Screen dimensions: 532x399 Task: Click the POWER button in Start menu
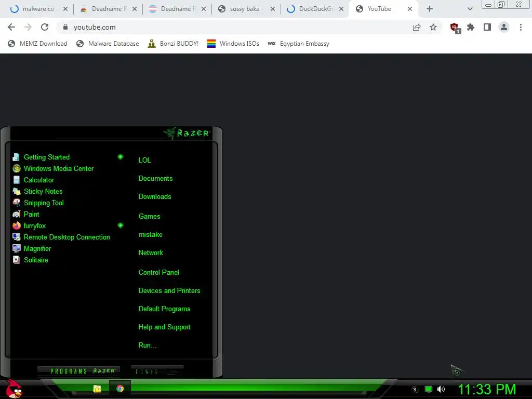point(157,371)
